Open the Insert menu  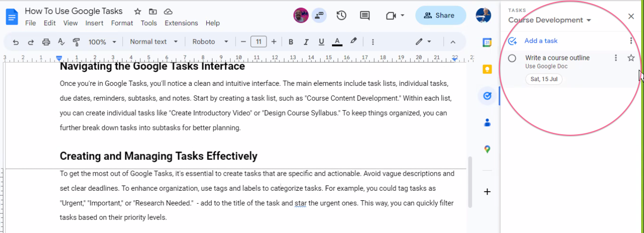click(x=94, y=23)
